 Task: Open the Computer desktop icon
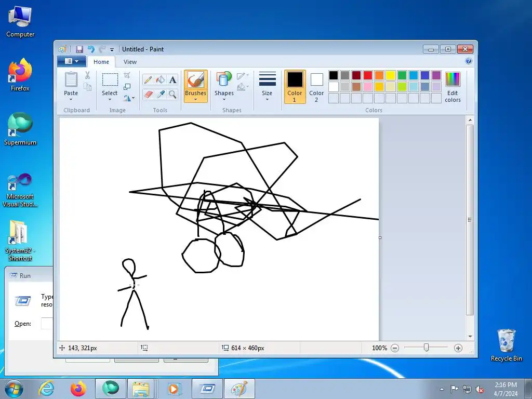tap(20, 21)
